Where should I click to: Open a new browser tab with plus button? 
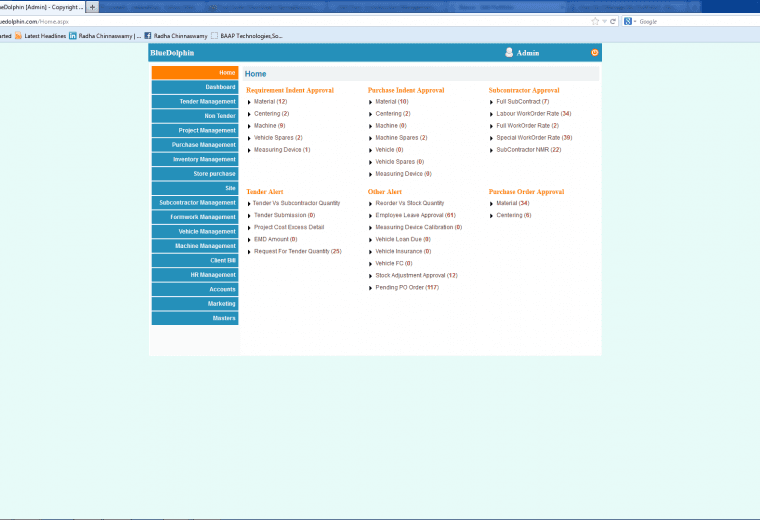pos(93,6)
